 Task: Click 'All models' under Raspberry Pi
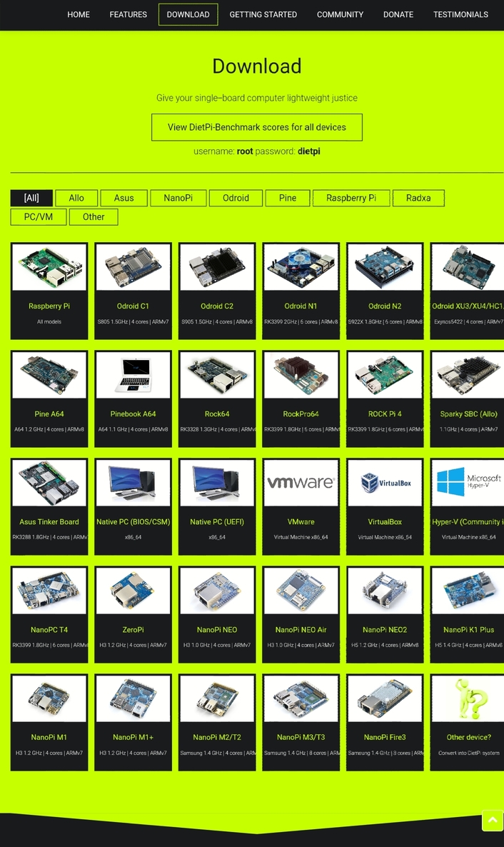click(49, 322)
